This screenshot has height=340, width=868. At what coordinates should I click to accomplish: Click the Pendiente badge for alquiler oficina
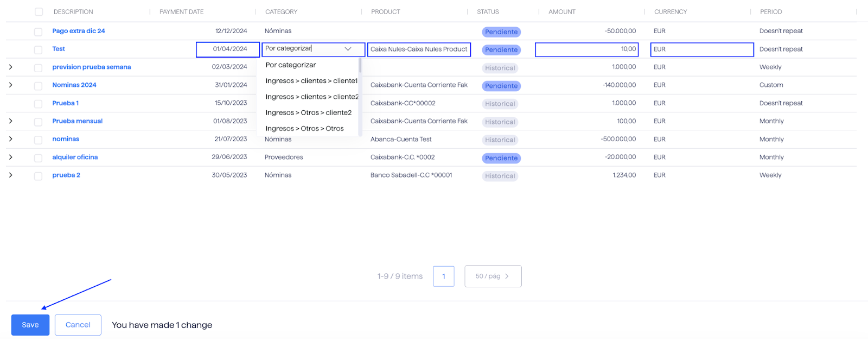[x=501, y=158]
